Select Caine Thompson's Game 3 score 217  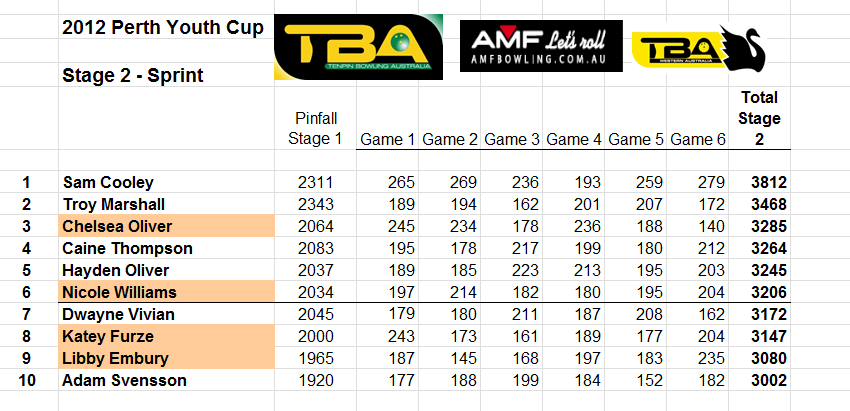pos(525,248)
